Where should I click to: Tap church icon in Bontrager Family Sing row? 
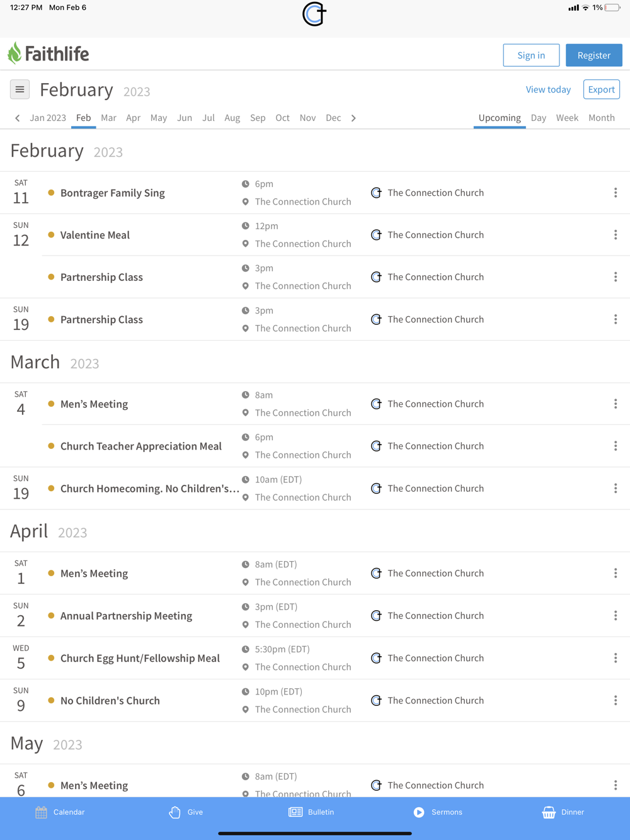[x=376, y=193]
